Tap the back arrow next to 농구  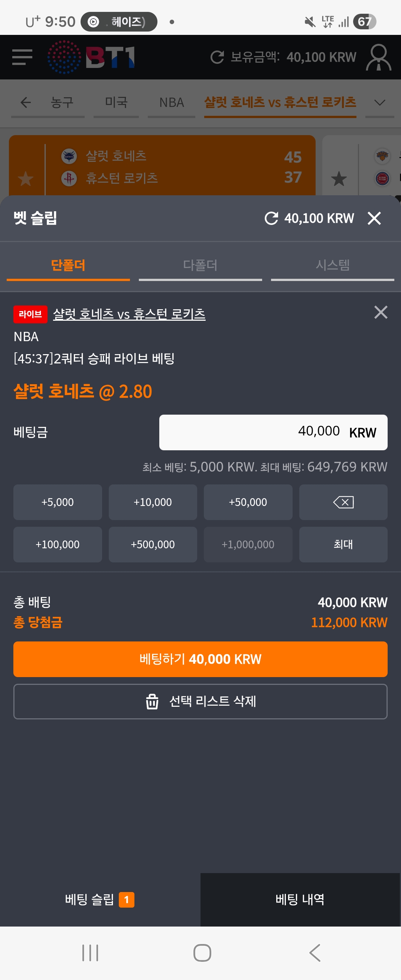[x=26, y=102]
